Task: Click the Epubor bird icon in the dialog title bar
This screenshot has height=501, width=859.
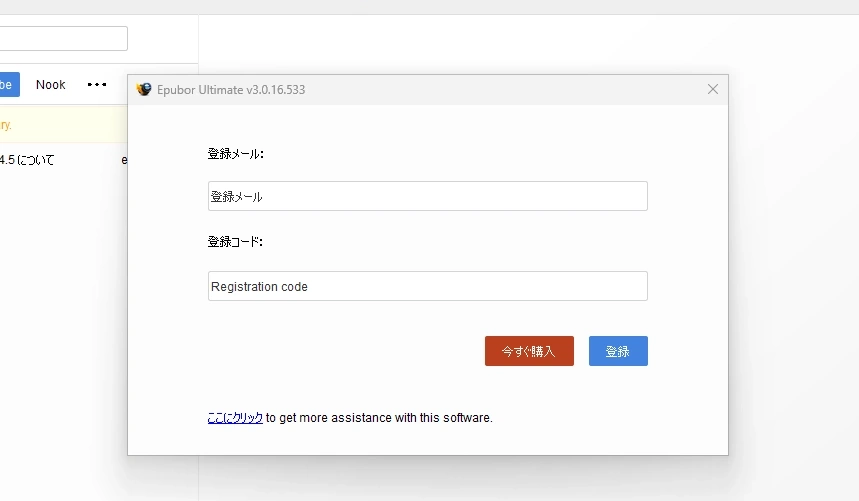Action: pos(144,89)
